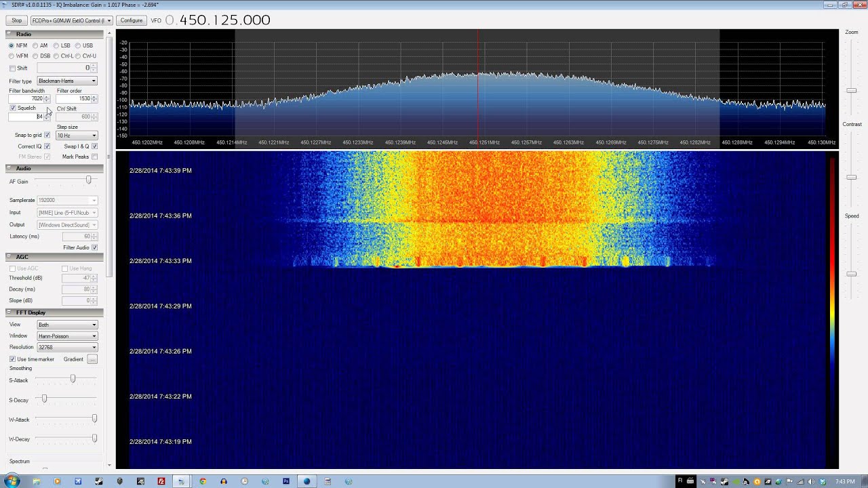This screenshot has width=868, height=488.
Task: Open Google Chrome from the taskbar
Action: click(202, 481)
